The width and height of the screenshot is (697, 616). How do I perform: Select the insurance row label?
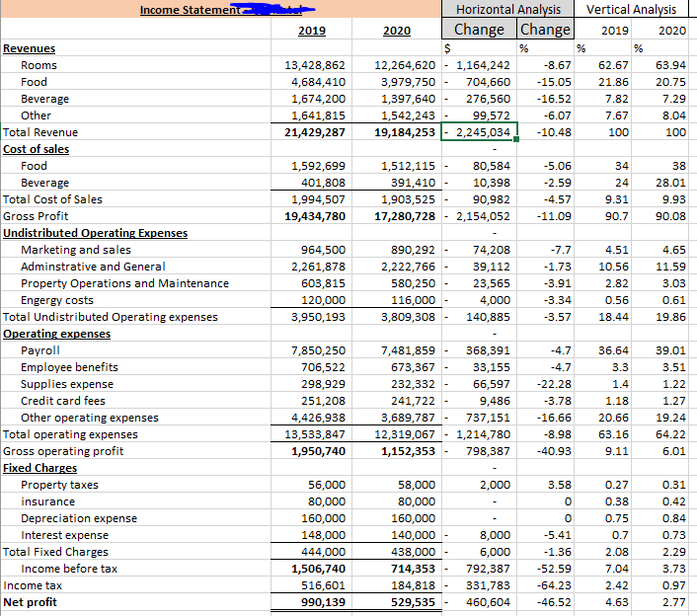[x=48, y=501]
